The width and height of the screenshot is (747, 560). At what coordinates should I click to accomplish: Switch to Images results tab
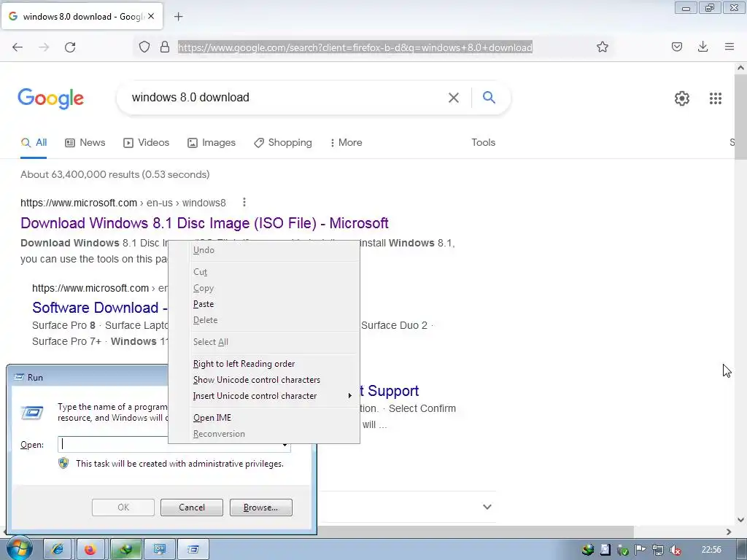click(212, 142)
